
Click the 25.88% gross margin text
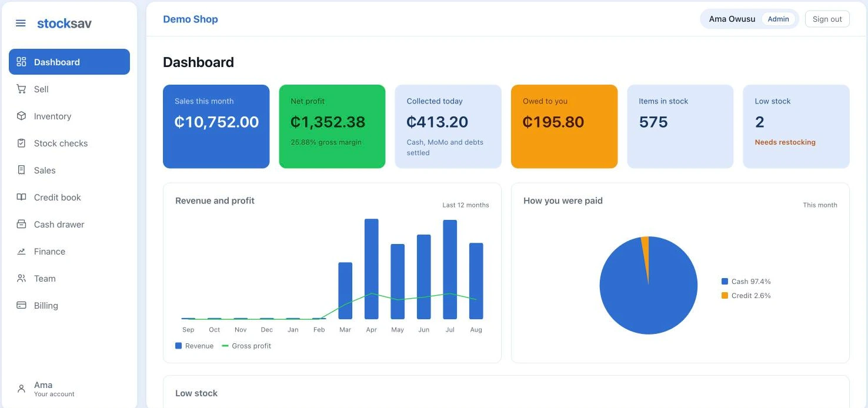326,142
